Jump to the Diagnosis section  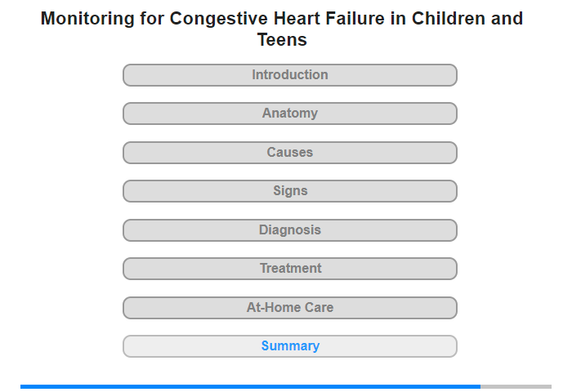point(289,230)
